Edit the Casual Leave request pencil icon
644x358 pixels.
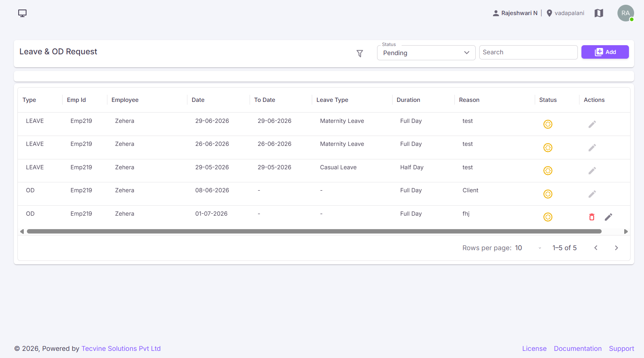(x=592, y=170)
